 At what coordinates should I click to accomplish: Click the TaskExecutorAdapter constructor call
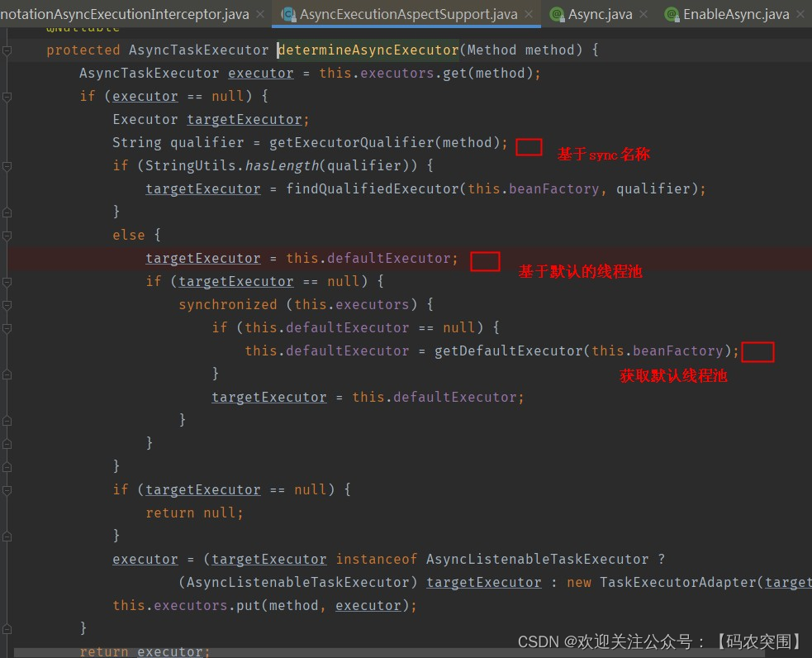[677, 582]
